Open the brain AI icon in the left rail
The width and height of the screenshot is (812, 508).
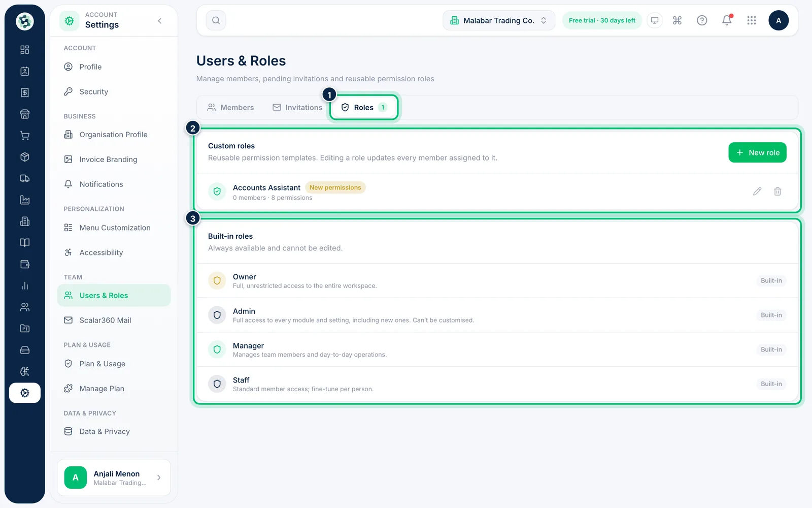pyautogui.click(x=25, y=371)
